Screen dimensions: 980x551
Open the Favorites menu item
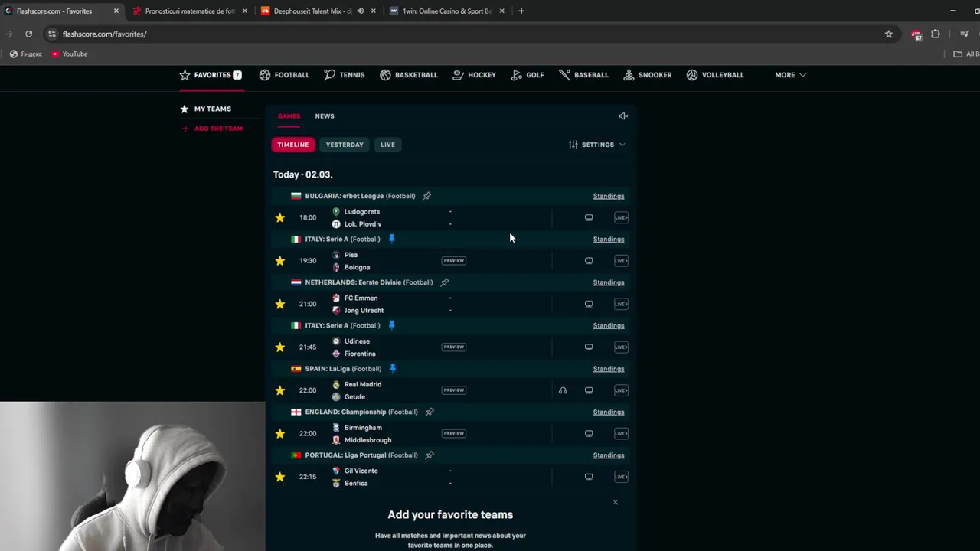click(x=211, y=75)
